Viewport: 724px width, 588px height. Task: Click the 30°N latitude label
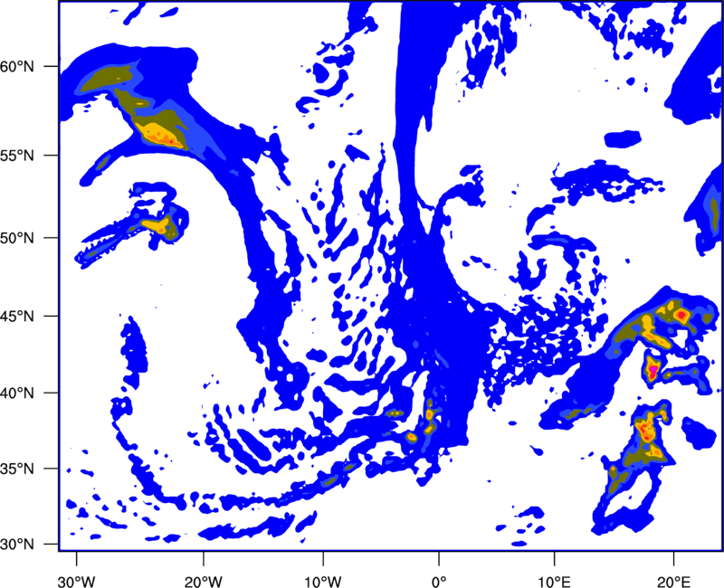[x=17, y=544]
